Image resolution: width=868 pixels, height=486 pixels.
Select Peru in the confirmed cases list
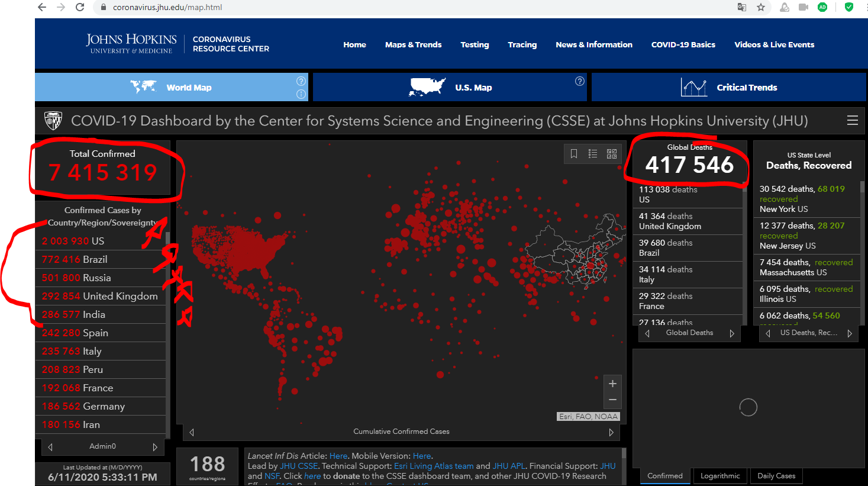[x=101, y=369]
